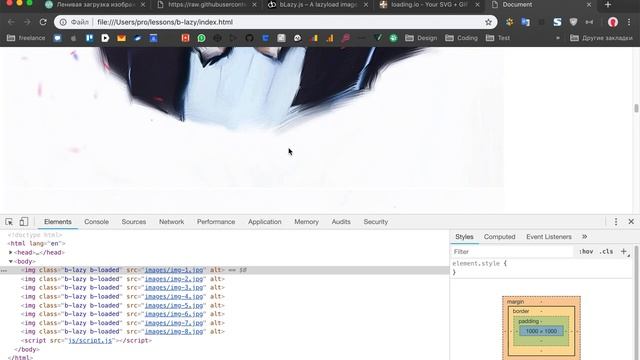Show more Styles pane tabs chevron
The width and height of the screenshot is (640, 360).
(584, 236)
